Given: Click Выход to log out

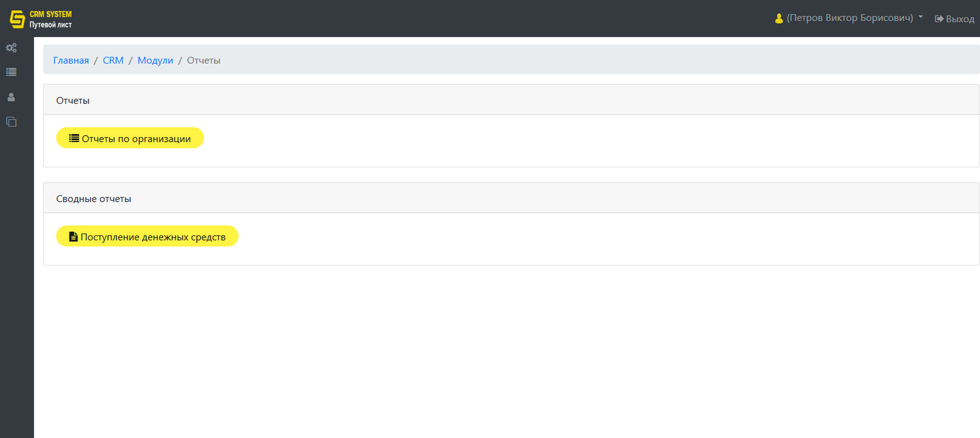Looking at the screenshot, I should pyautogui.click(x=954, y=19).
